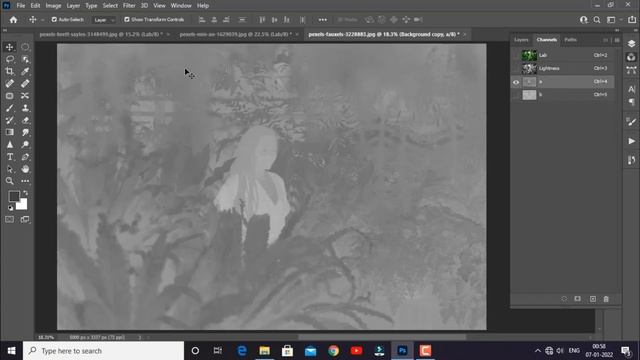
Task: Select the Hand tool
Action: pyautogui.click(x=25, y=169)
